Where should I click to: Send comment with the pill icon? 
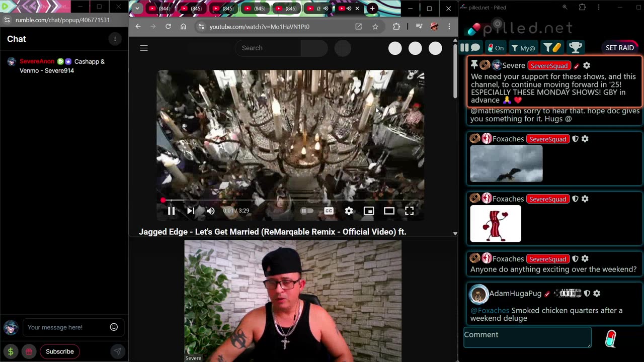610,339
